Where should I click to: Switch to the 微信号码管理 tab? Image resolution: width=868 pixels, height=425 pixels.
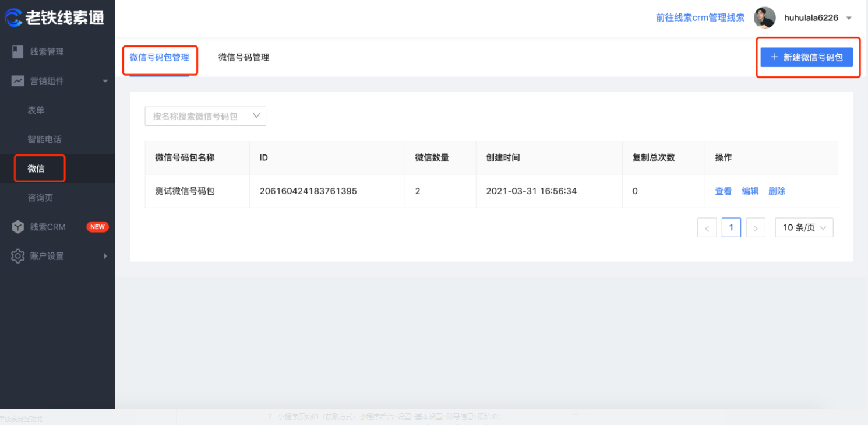coord(243,57)
